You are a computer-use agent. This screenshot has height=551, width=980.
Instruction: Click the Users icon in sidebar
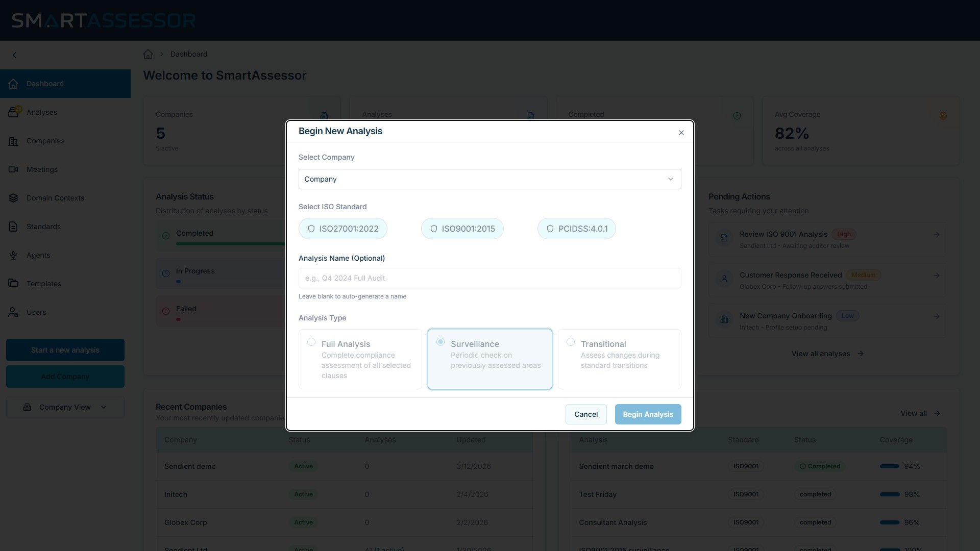pos(14,312)
